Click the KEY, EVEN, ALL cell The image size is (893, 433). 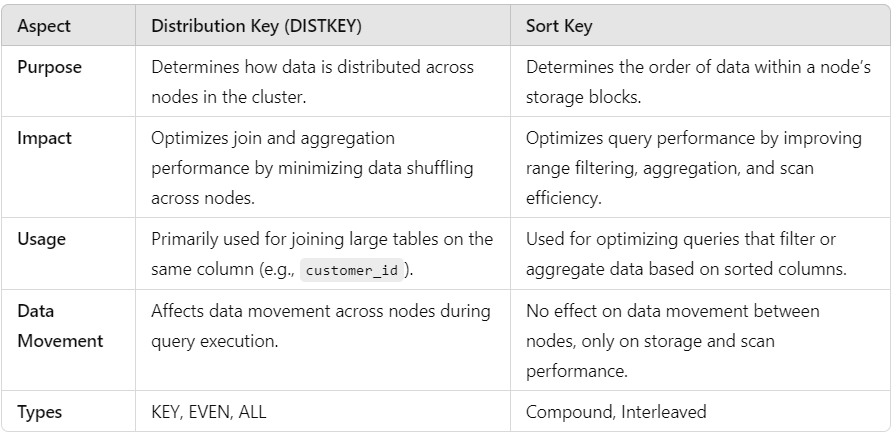(x=209, y=411)
